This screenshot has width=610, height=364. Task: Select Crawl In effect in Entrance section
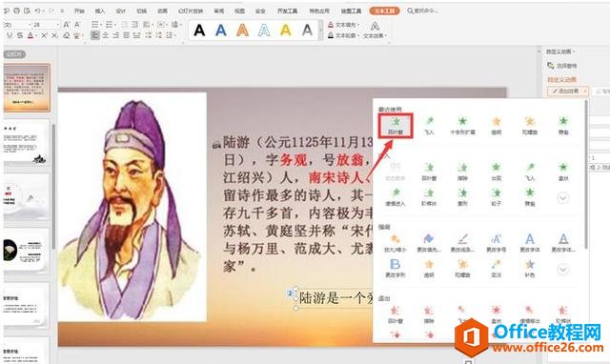click(x=396, y=197)
